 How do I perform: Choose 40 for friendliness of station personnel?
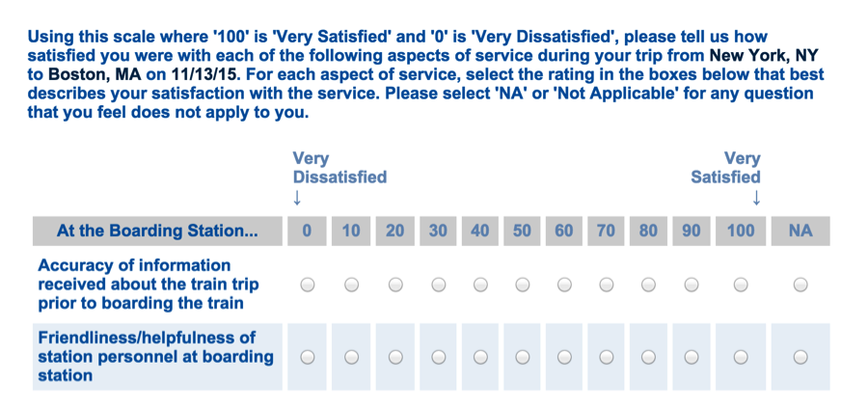tap(479, 356)
